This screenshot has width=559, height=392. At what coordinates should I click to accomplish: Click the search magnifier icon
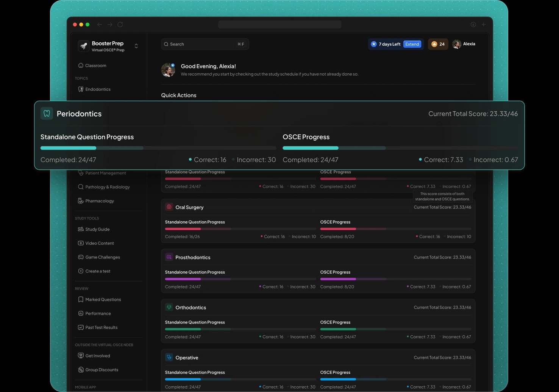(x=166, y=44)
